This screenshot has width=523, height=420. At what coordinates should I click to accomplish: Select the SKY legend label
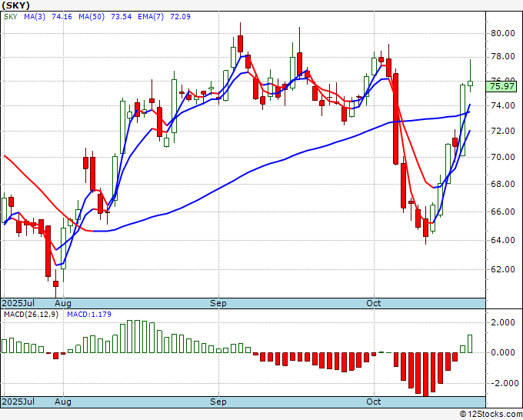pos(10,17)
